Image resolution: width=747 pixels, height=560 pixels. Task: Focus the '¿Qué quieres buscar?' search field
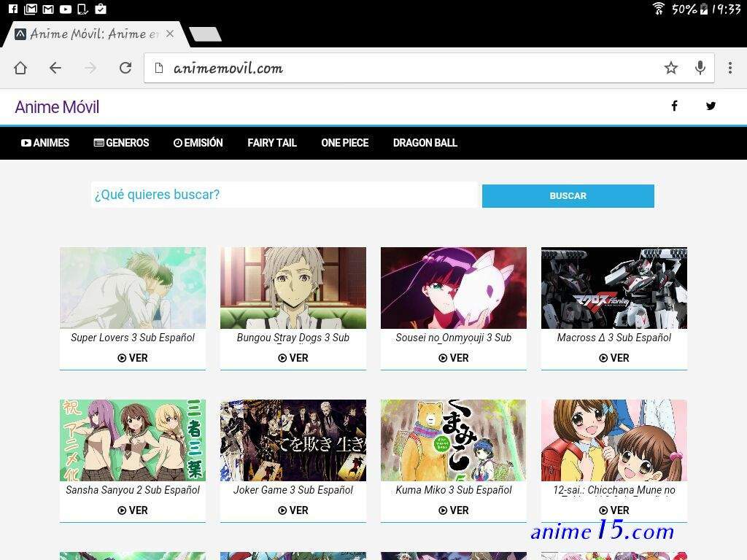click(285, 195)
